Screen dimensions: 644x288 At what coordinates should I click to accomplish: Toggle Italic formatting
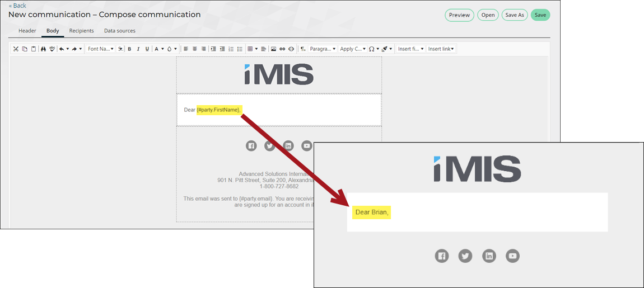138,49
